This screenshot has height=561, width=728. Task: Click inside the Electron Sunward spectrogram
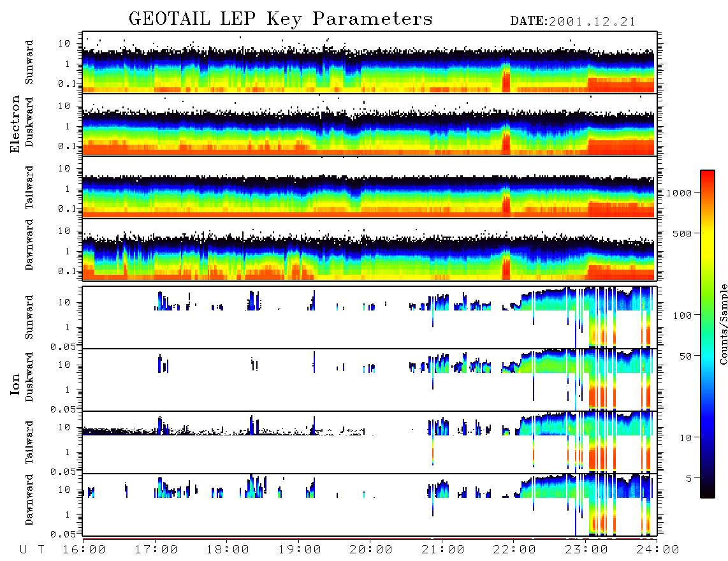[370, 62]
